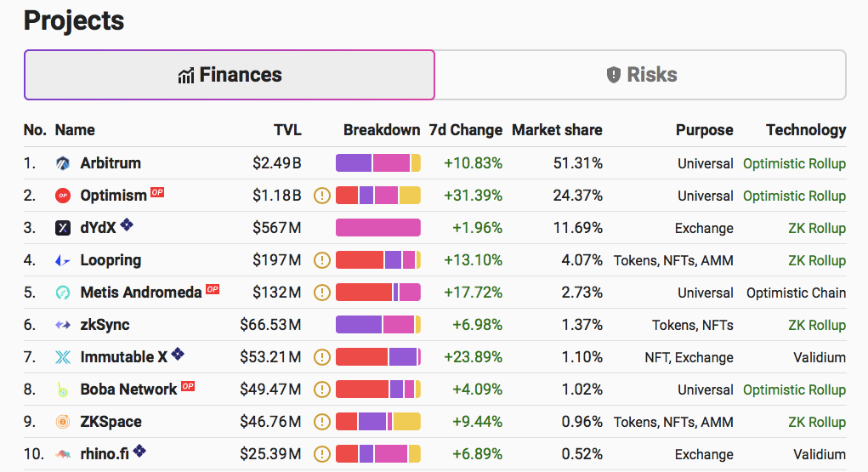Viewport: 868px width, 472px height.
Task: Click Optimistic Rollup in Arbitrum row
Action: pyautogui.click(x=794, y=163)
